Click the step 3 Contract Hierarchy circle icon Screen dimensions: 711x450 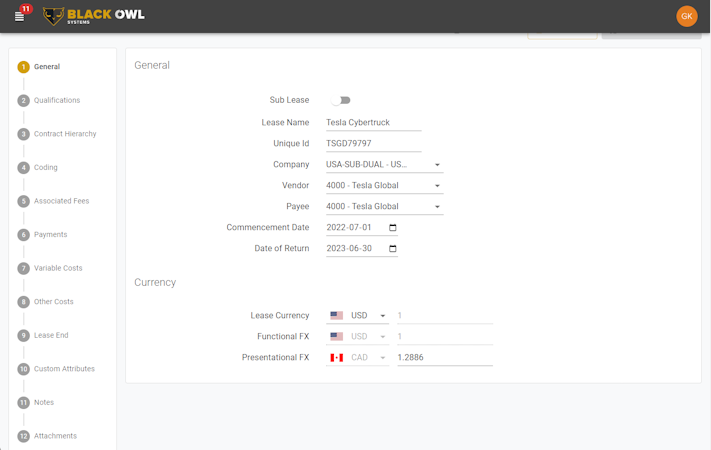24,134
